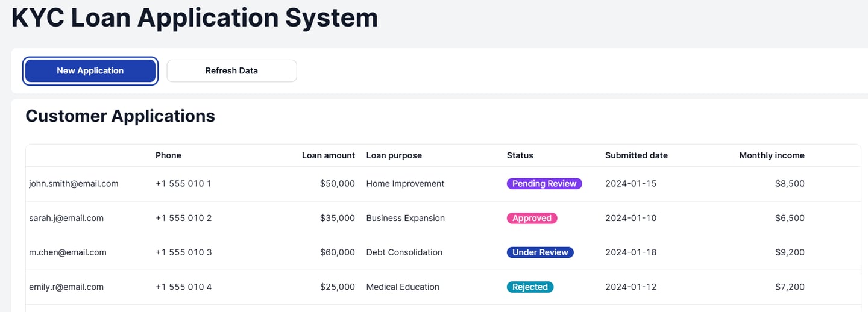Click the $35,000 loan amount cell
The image size is (868, 312).
click(x=337, y=219)
